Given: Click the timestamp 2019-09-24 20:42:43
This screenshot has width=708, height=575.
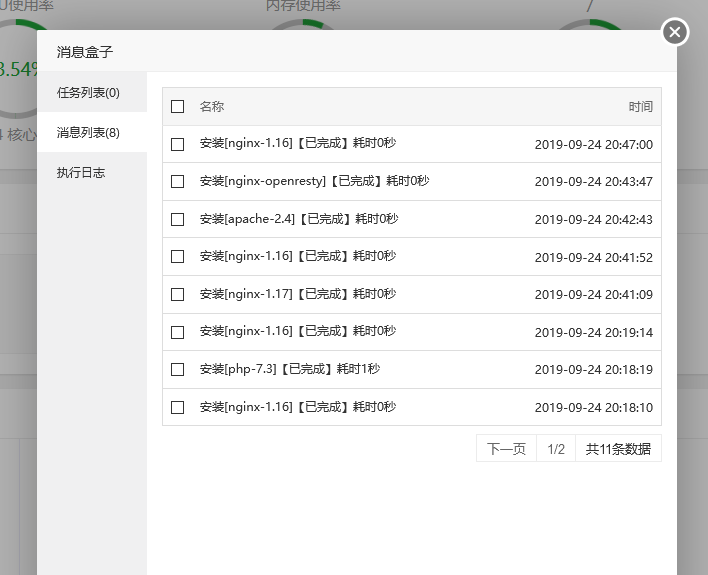Looking at the screenshot, I should [594, 220].
